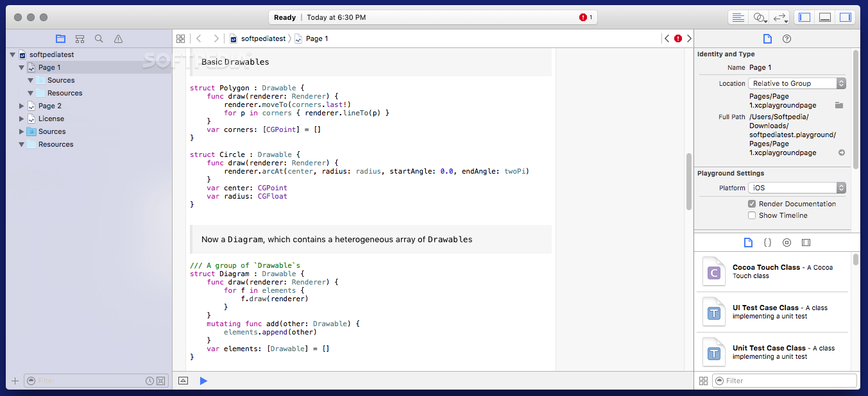Screen dimensions: 868x396
Task: Enable Show Timeline
Action: tap(752, 215)
